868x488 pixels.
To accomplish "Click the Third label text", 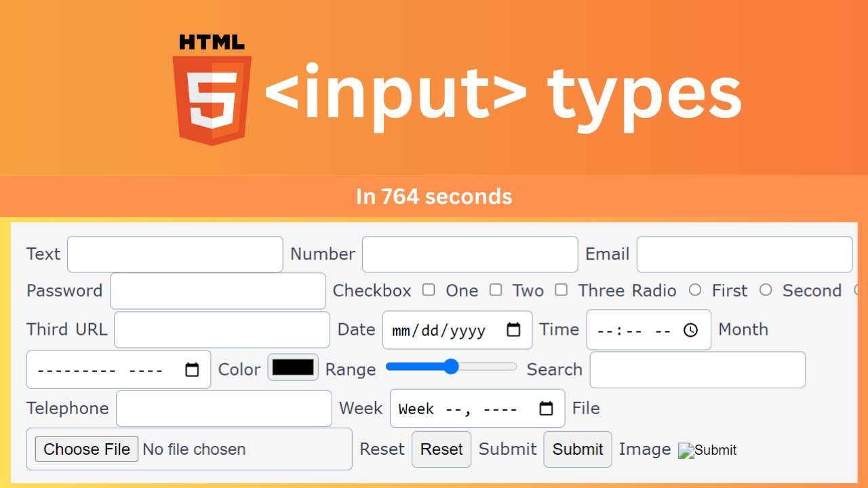I will pyautogui.click(x=47, y=329).
